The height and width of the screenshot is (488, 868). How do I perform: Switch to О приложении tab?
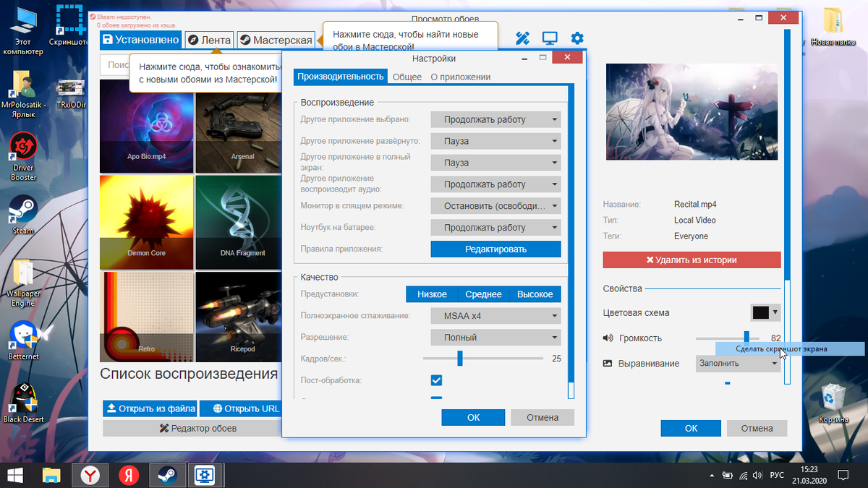point(461,77)
